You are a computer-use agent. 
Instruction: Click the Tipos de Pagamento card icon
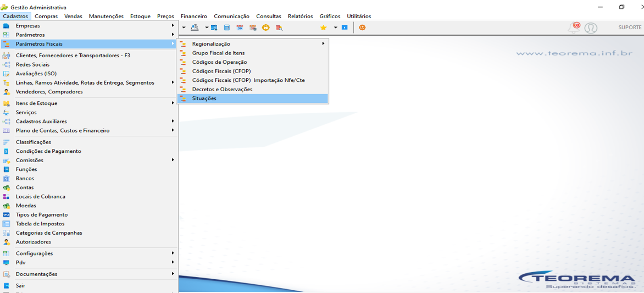6,214
